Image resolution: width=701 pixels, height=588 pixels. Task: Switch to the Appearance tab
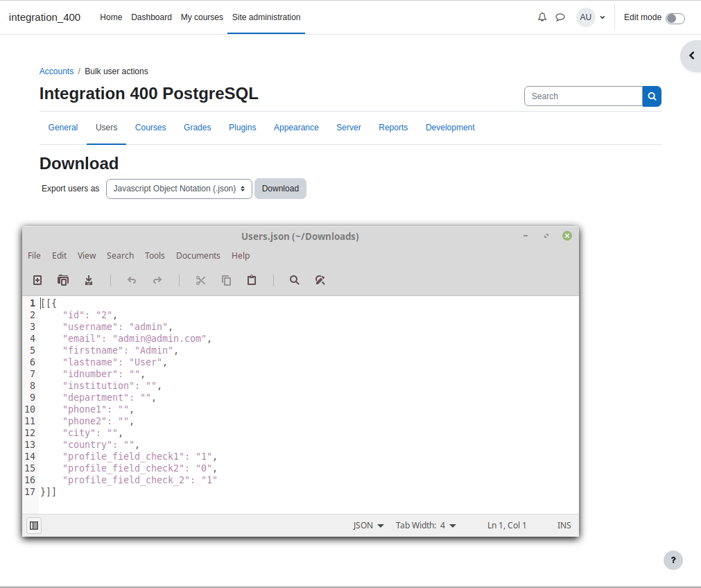(x=296, y=128)
